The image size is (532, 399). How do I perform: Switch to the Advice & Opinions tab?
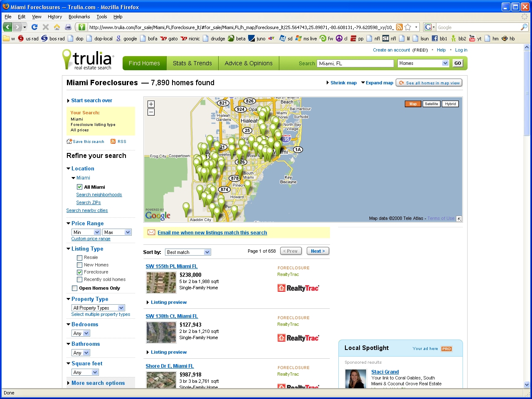coord(249,63)
